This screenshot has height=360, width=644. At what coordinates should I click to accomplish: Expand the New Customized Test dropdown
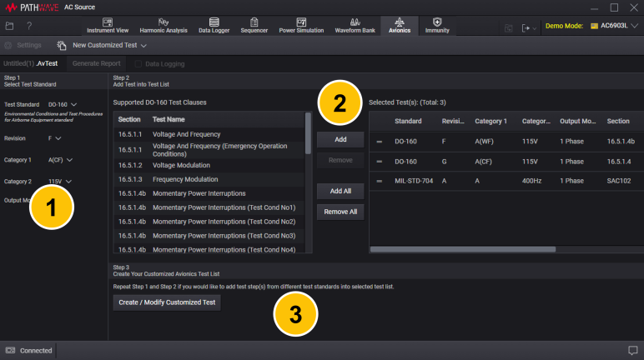click(143, 46)
